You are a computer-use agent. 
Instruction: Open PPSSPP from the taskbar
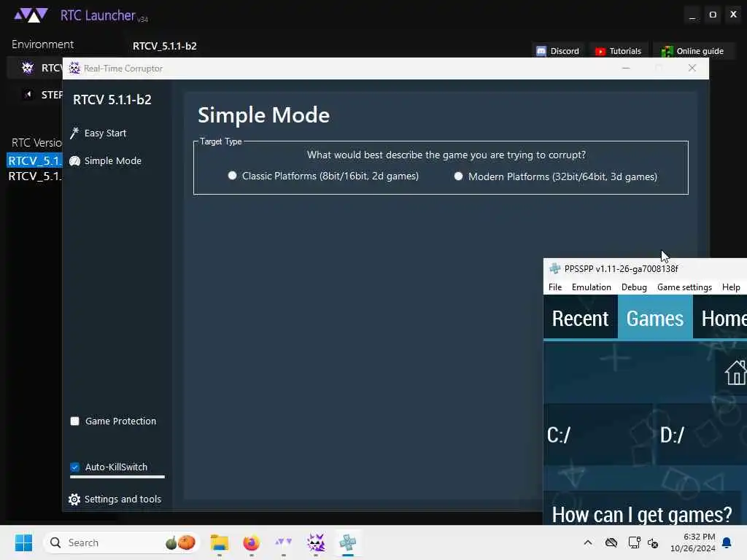[x=348, y=542]
